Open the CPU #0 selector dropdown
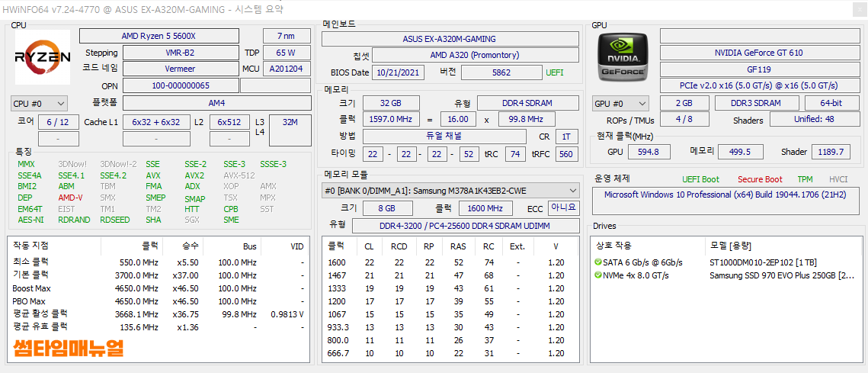 coord(40,104)
